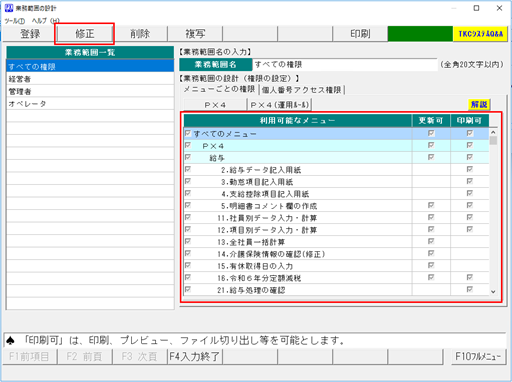Toggle 更新可 for the PX4 row
The image size is (512, 382).
(x=431, y=145)
